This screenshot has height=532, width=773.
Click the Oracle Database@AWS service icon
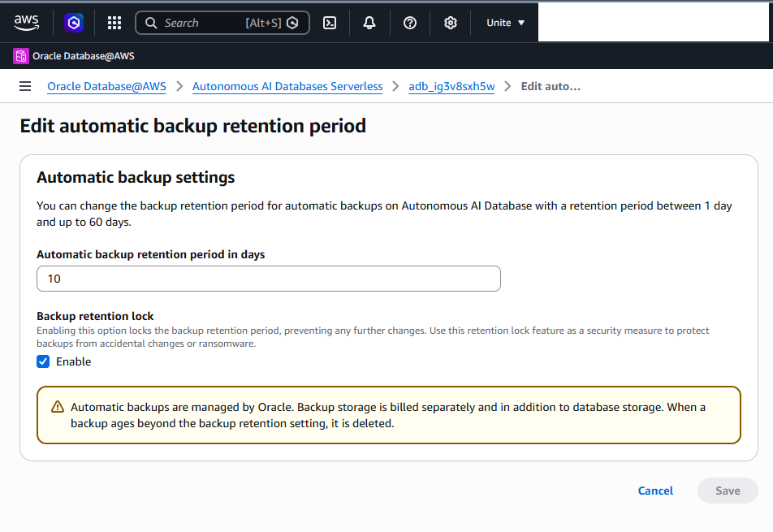(x=21, y=56)
